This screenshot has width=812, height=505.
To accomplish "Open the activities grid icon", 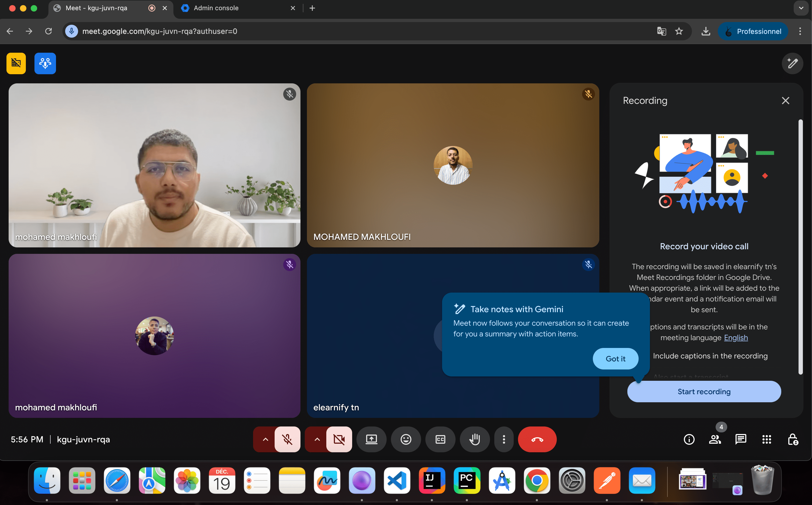I will [x=766, y=439].
